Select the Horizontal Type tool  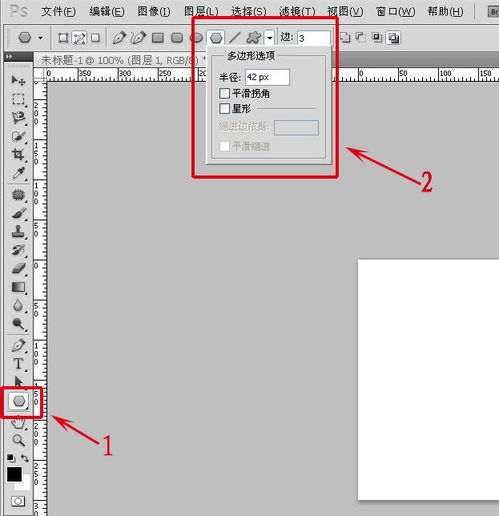click(18, 364)
